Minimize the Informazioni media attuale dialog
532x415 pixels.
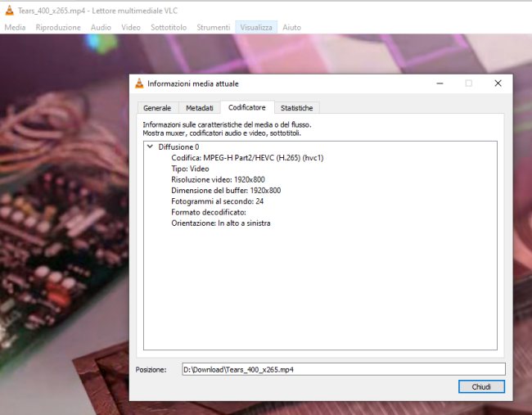pyautogui.click(x=440, y=83)
